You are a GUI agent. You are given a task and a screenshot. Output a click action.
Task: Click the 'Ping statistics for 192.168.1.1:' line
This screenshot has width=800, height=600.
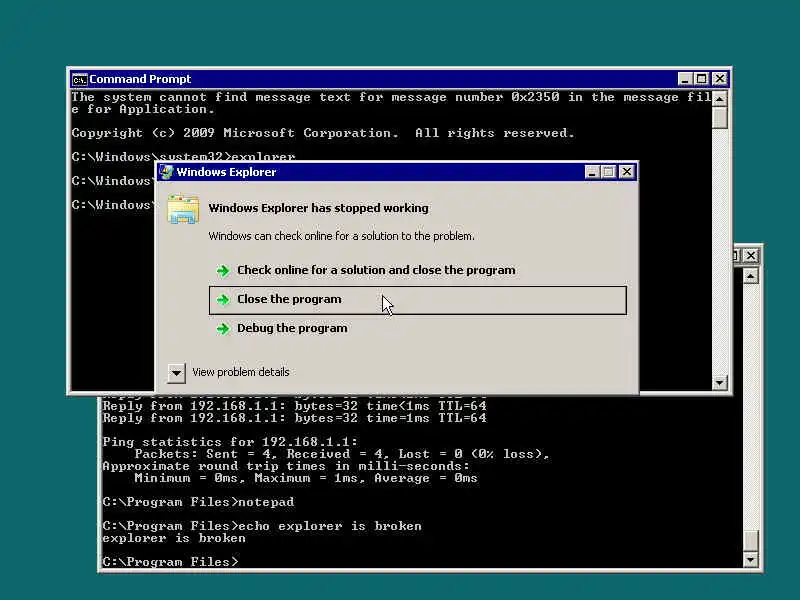click(x=230, y=442)
